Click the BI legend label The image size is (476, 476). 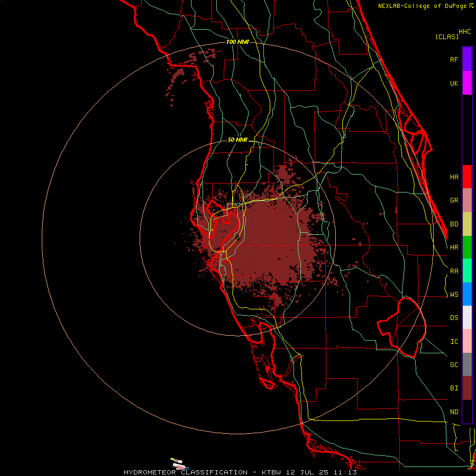(454, 388)
